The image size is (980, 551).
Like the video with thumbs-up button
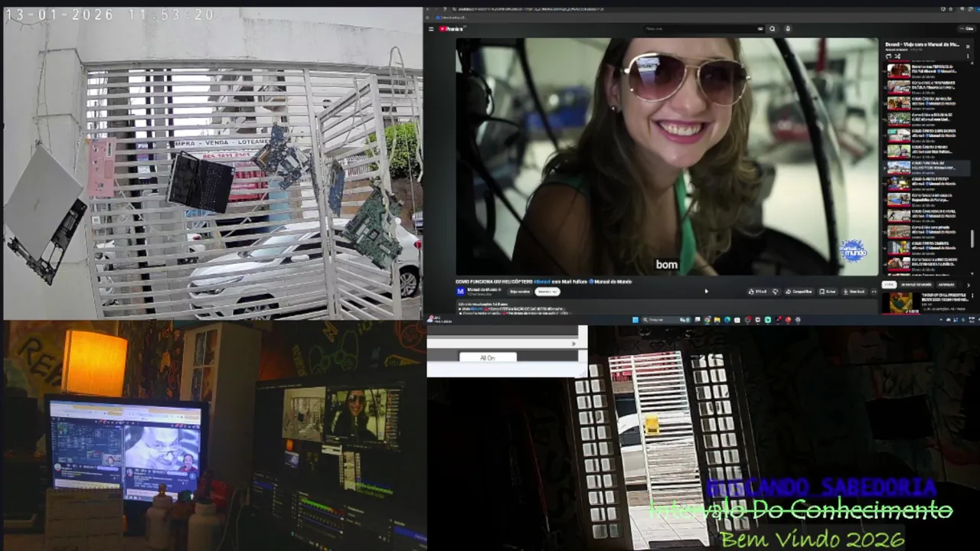click(757, 292)
